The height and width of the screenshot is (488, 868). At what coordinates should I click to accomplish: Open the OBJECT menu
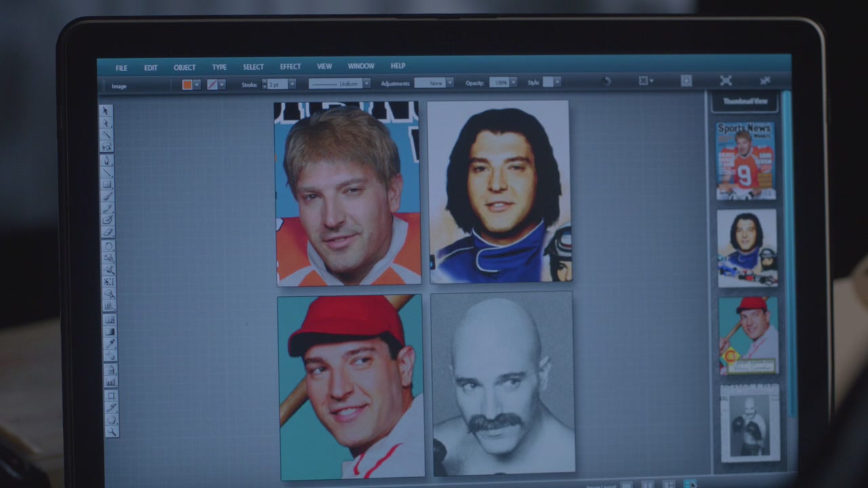(x=184, y=68)
